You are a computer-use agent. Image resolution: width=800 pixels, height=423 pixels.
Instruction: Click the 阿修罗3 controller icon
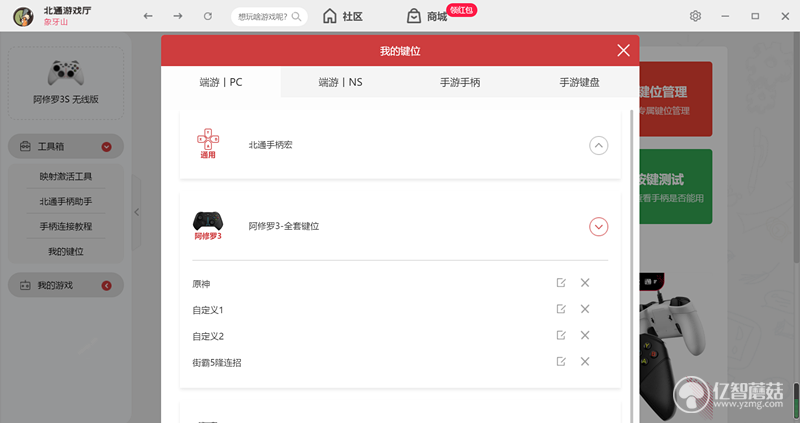coord(208,226)
